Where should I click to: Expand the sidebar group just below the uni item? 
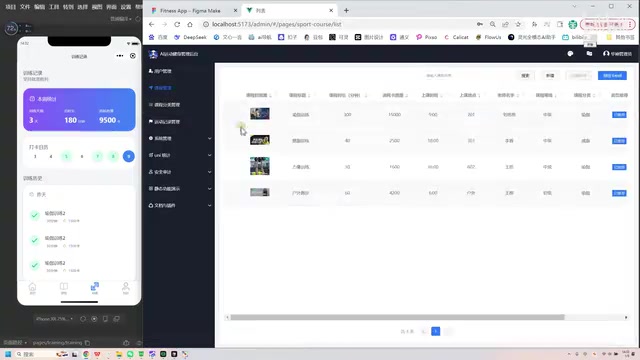click(x=180, y=172)
